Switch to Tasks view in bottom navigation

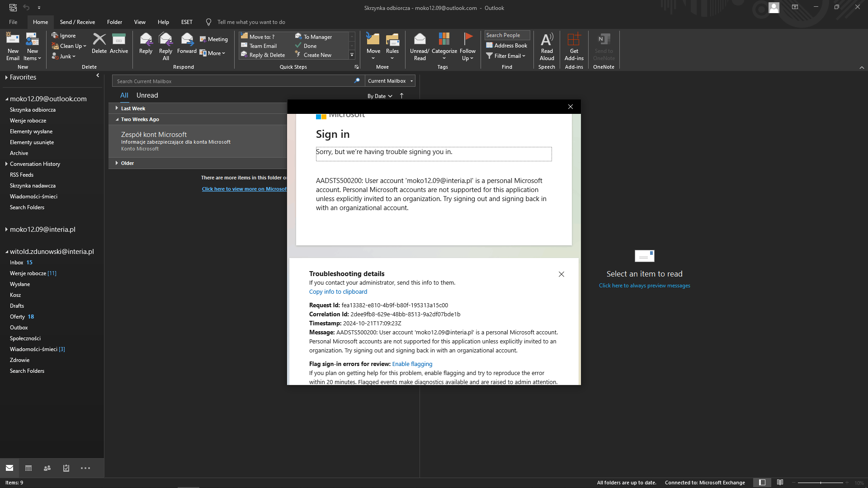(x=66, y=468)
